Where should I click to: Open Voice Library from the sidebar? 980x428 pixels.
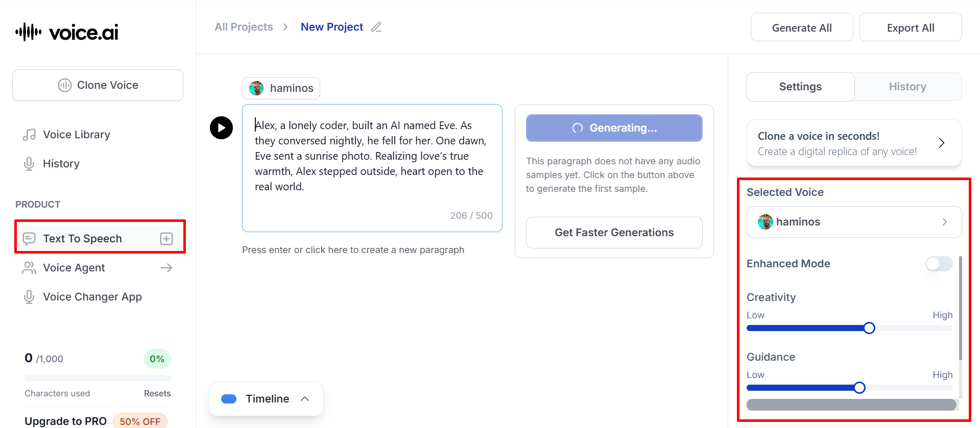[76, 135]
